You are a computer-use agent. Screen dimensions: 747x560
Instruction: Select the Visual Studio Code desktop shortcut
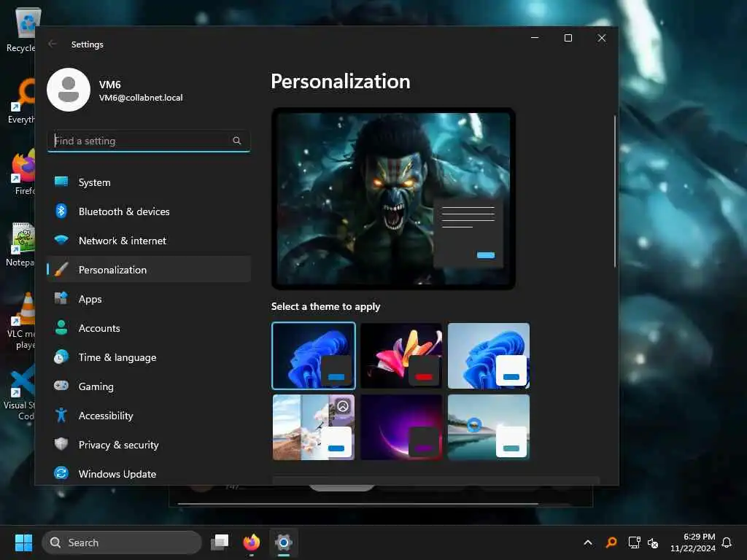point(21,393)
